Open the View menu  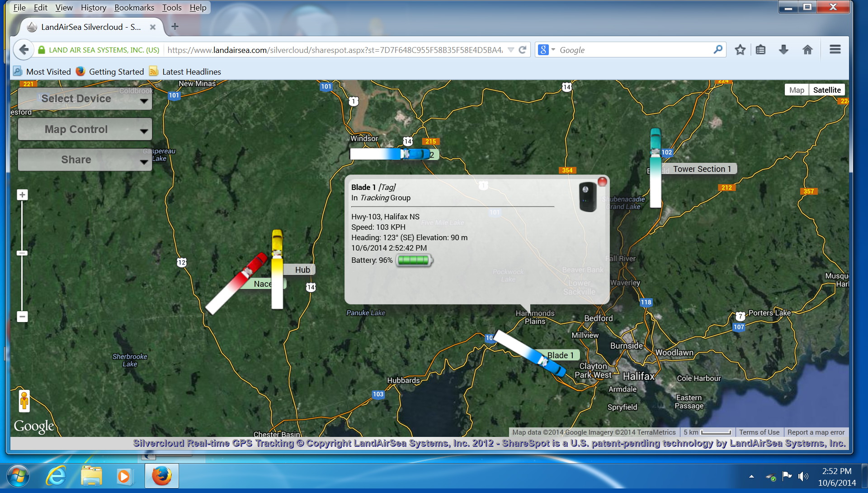[64, 8]
